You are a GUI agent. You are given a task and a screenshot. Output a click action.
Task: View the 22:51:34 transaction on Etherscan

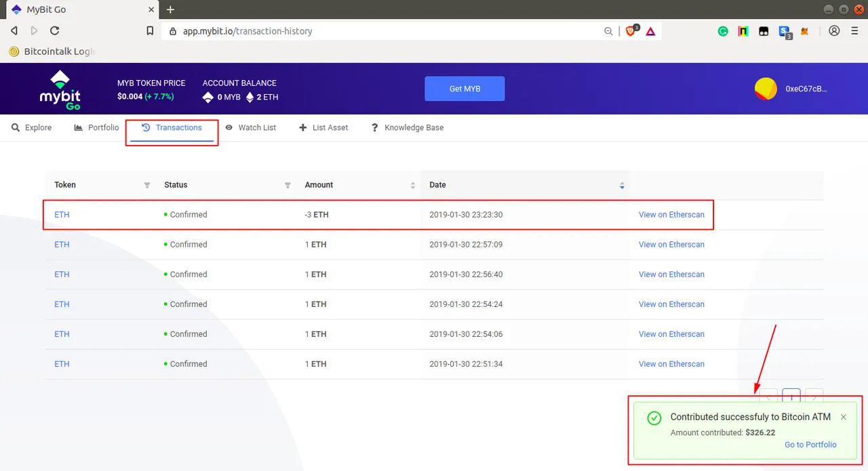(x=671, y=364)
